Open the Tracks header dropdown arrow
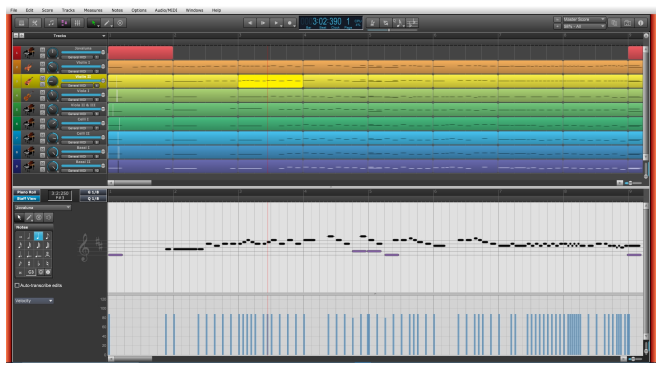 (103, 36)
